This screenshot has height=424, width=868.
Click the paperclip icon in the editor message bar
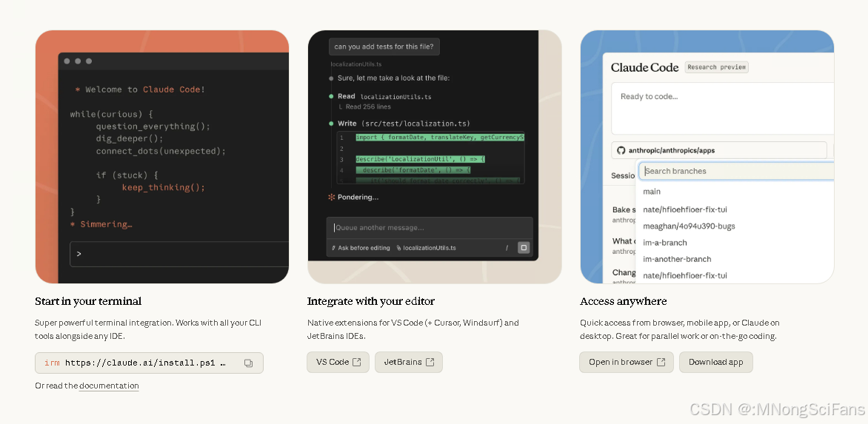(399, 248)
